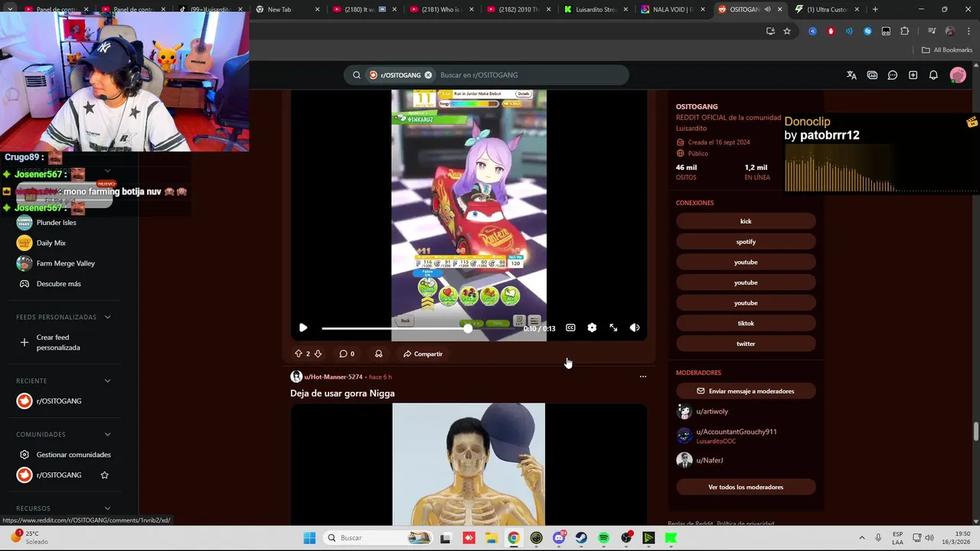Show hidden system tray icons

click(861, 538)
